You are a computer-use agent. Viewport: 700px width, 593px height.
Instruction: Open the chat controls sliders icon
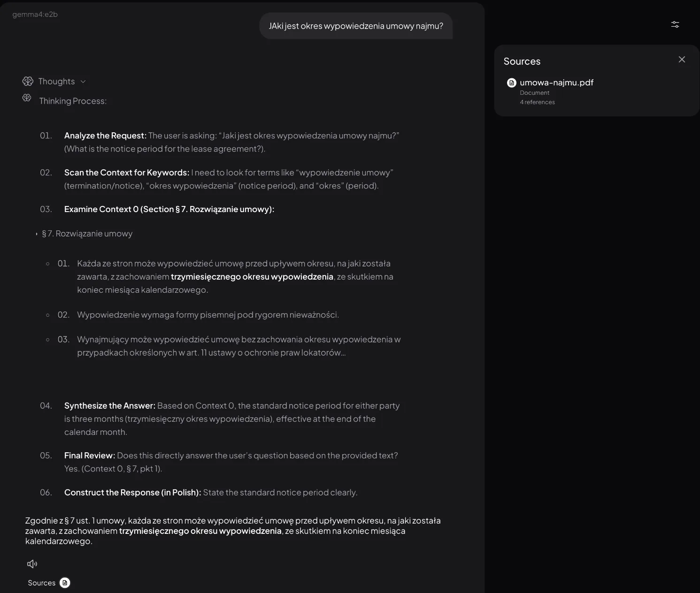[x=675, y=24]
